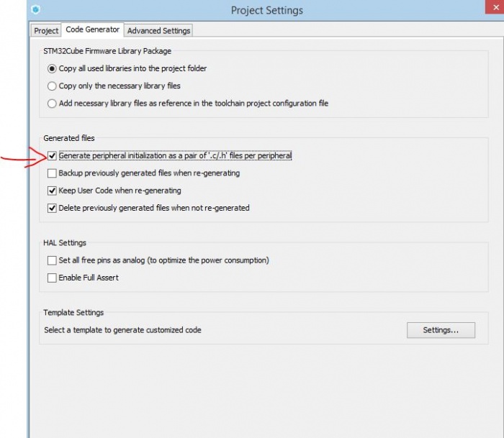The image size is (504, 438).
Task: Toggle Keep User Code when re-generating
Action: pyautogui.click(x=52, y=191)
